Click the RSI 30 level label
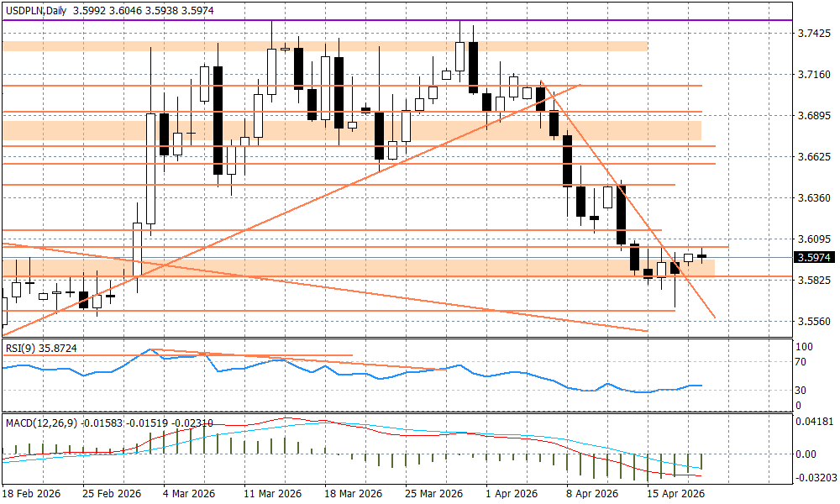The height and width of the screenshot is (504, 840). 801,390
